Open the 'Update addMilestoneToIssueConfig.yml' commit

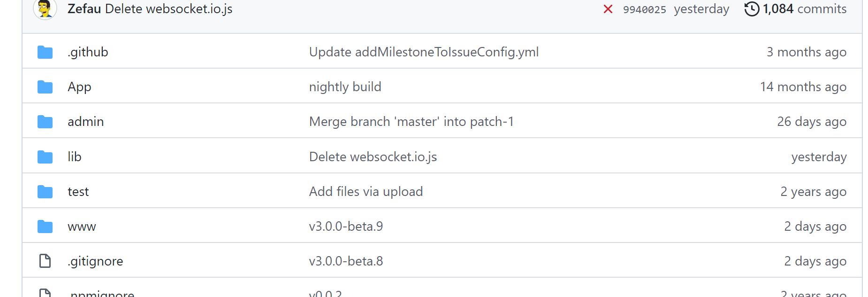(423, 52)
